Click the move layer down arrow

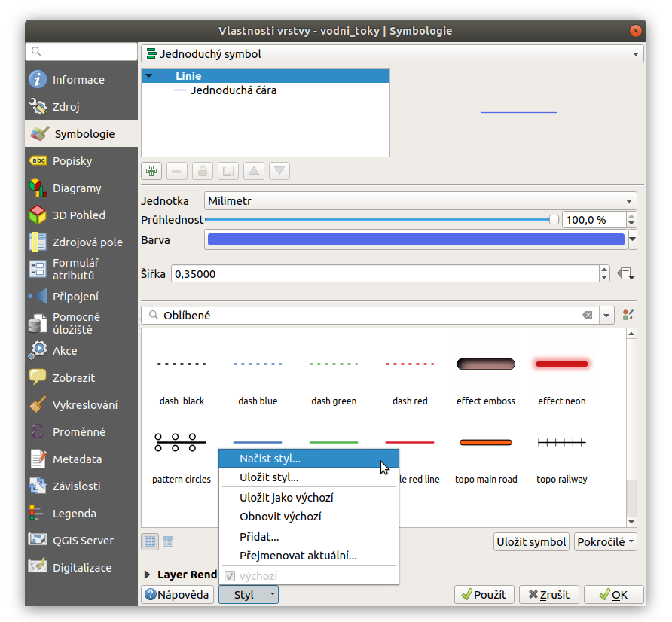[x=279, y=171]
